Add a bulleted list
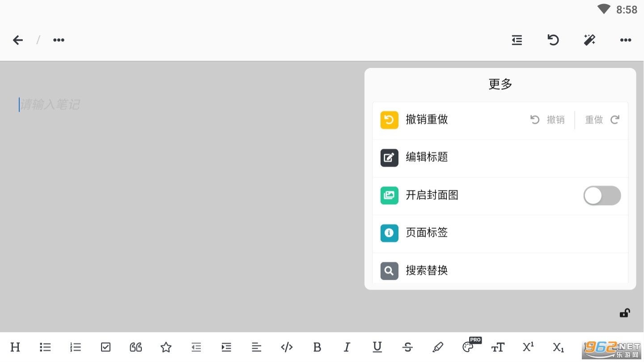The width and height of the screenshot is (644, 362). click(x=45, y=347)
